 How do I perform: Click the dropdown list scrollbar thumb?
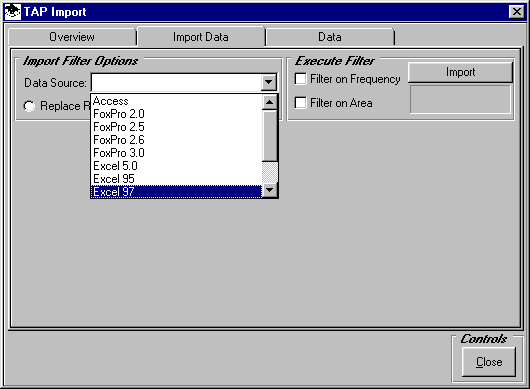tap(270, 136)
